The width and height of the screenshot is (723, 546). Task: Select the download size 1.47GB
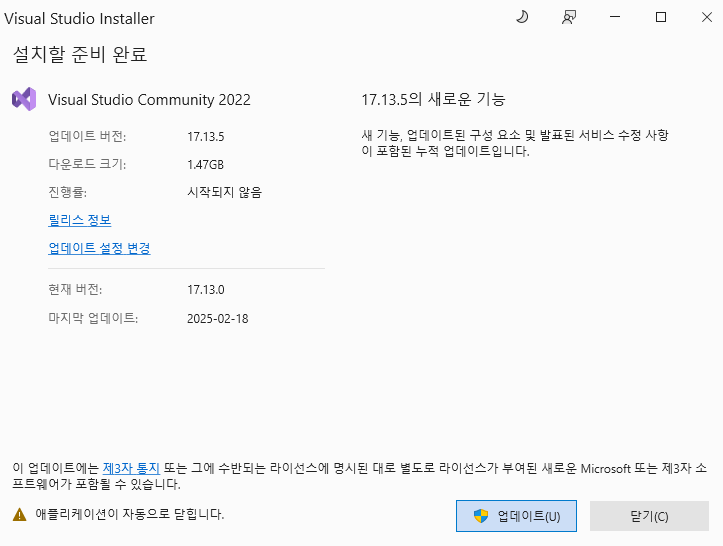pos(206,165)
